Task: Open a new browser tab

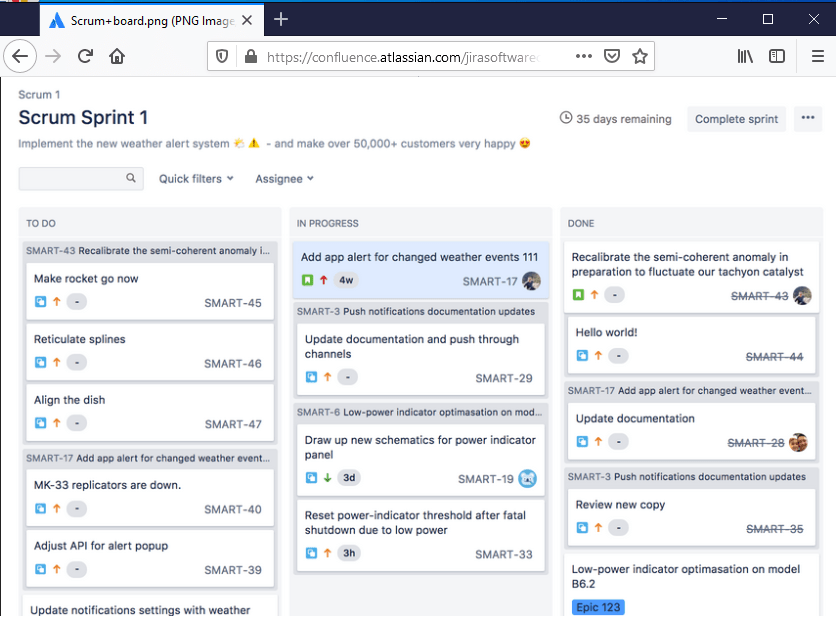Action: pos(281,19)
